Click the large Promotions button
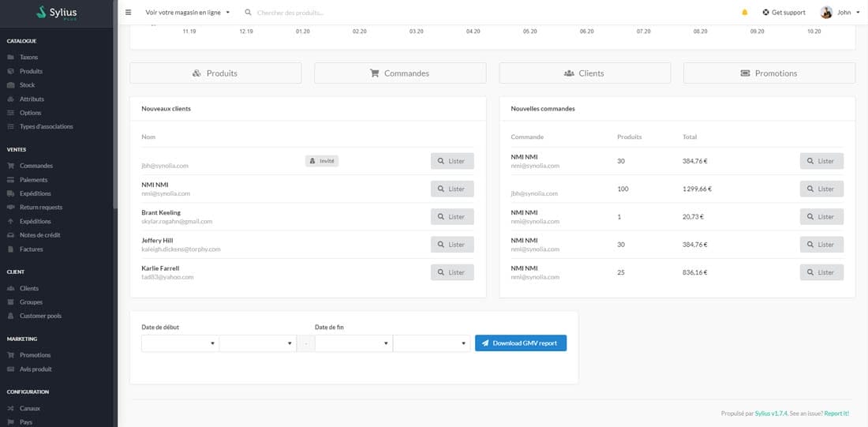Viewport: 868px width, 427px height. tap(769, 73)
